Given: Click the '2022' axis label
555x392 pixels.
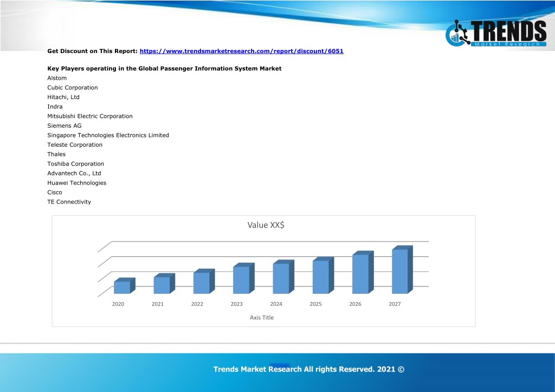Looking at the screenshot, I should pyautogui.click(x=197, y=304).
